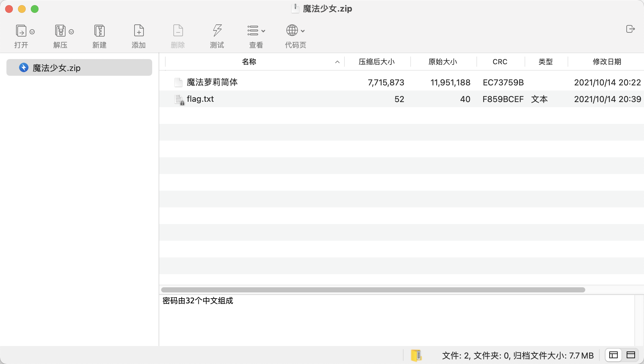Click the sort arrow in Name column
Viewport: 644px width, 364px height.
(x=337, y=62)
